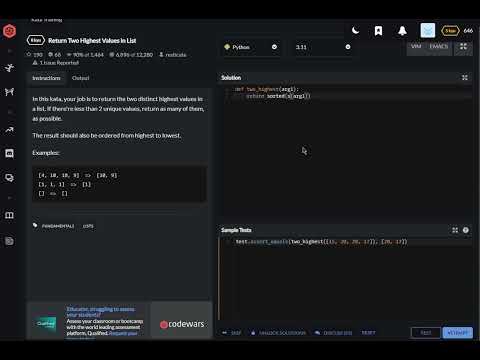Open the Sample Tests help icon

click(466, 230)
